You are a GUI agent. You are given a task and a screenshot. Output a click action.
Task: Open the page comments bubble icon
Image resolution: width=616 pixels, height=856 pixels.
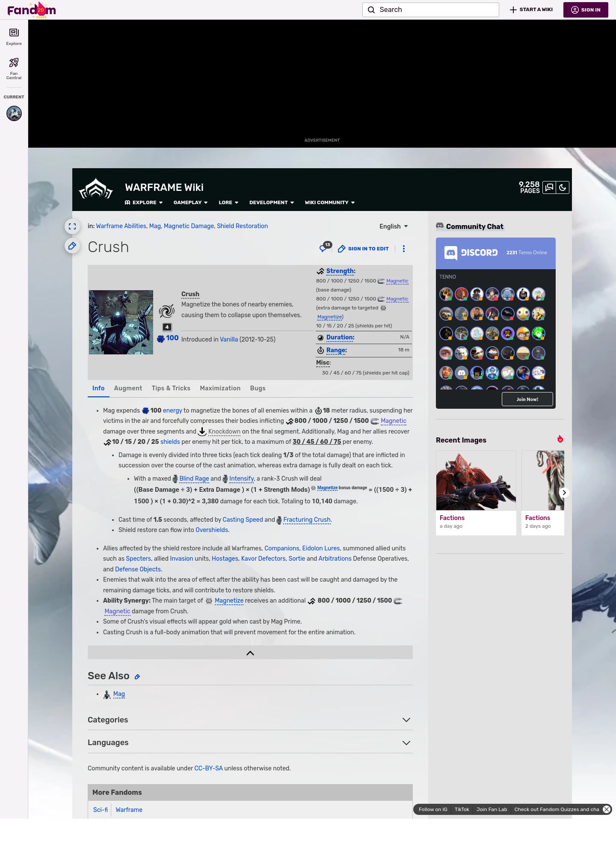click(x=324, y=248)
